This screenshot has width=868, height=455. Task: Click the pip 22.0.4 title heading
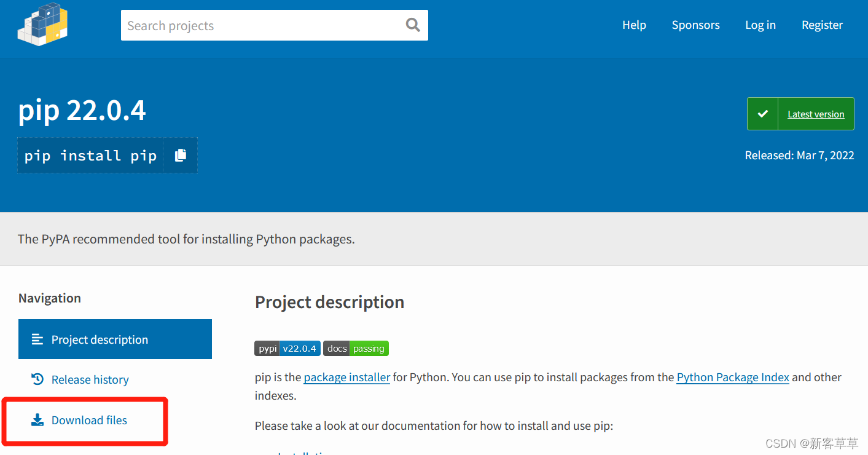coord(82,110)
